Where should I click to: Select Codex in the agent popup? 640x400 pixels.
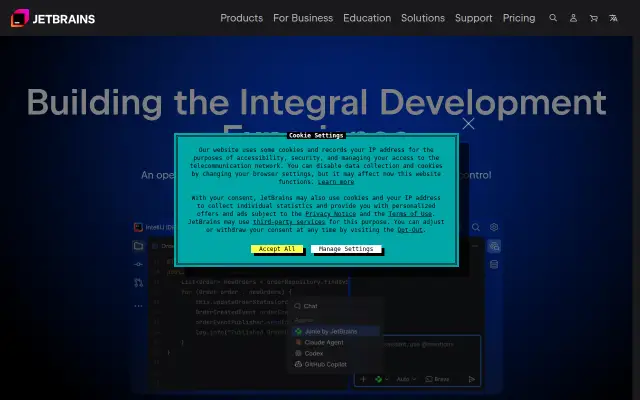309,353
